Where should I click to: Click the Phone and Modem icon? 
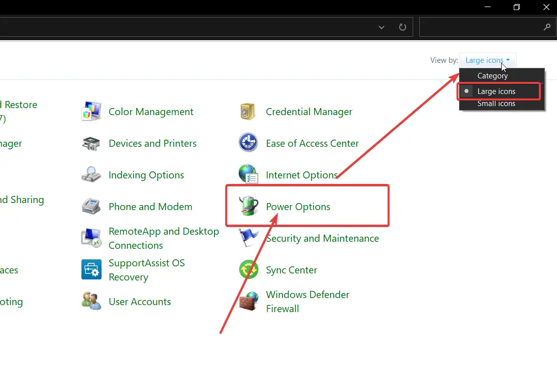coord(91,206)
